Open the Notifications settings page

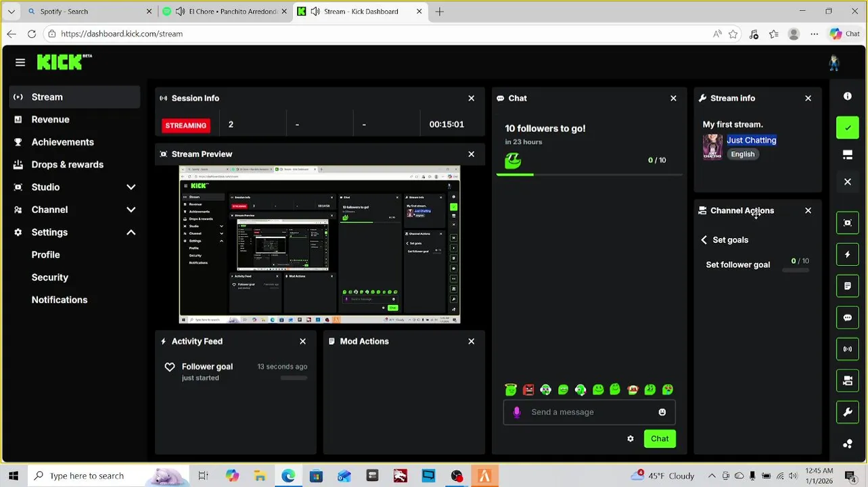[x=59, y=300]
